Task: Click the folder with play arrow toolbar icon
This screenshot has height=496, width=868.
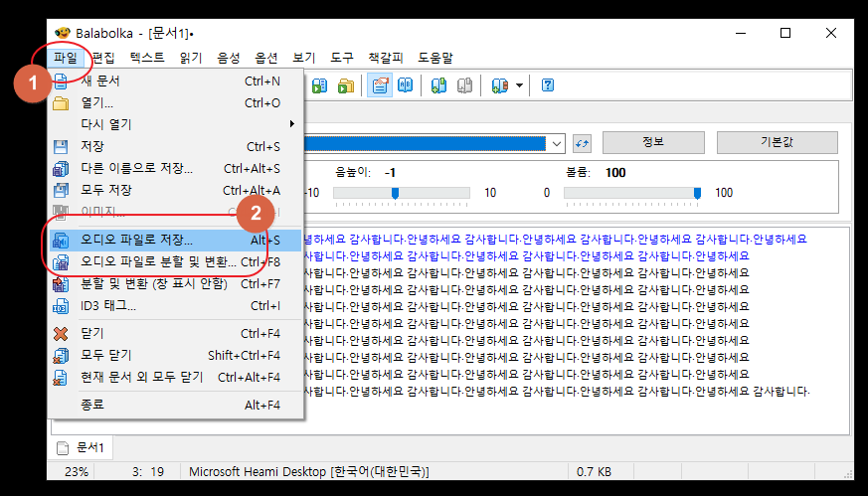Action: click(346, 85)
